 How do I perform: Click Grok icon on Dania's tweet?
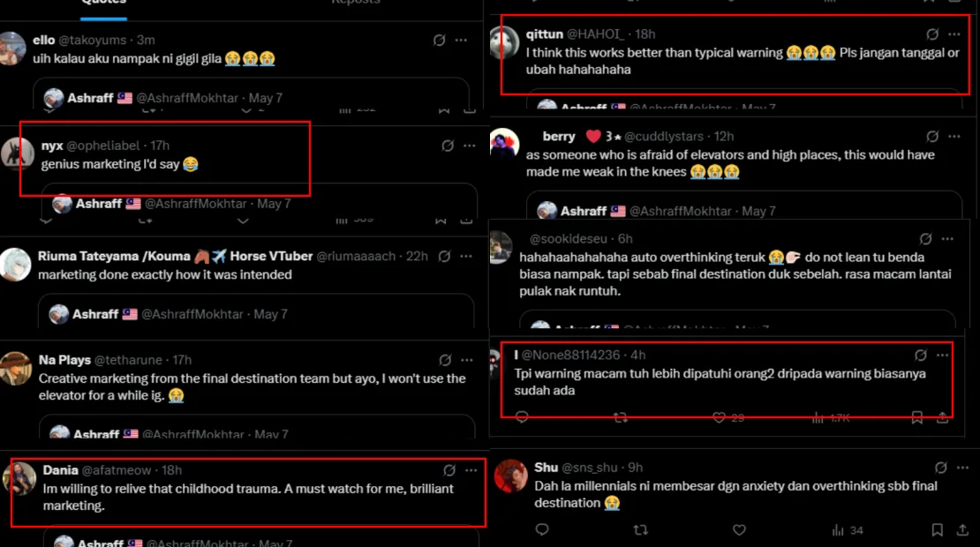[x=449, y=470]
